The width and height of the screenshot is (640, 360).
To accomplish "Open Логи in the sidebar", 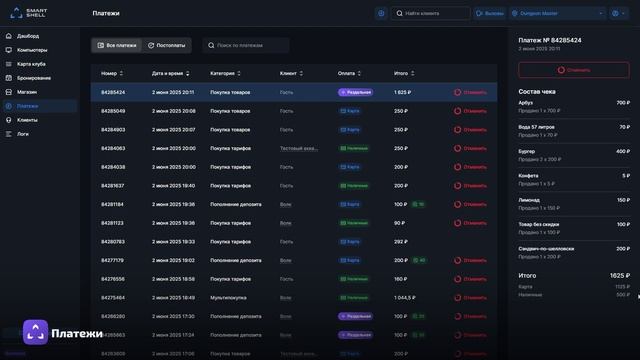I will tap(22, 134).
